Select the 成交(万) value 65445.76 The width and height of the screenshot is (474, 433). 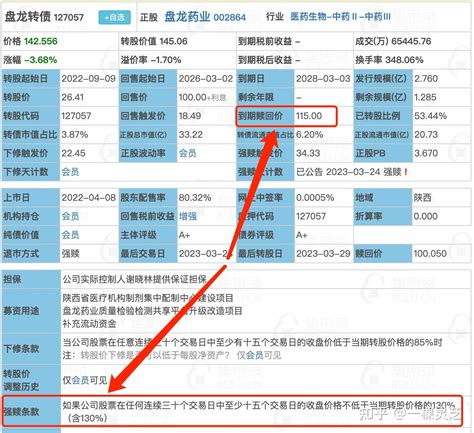[x=411, y=41]
